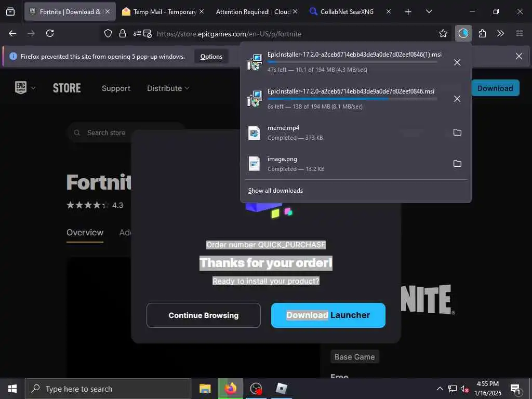This screenshot has width=532, height=399.
Task: Open the Firefox View icon in tab strip
Action: click(10, 11)
